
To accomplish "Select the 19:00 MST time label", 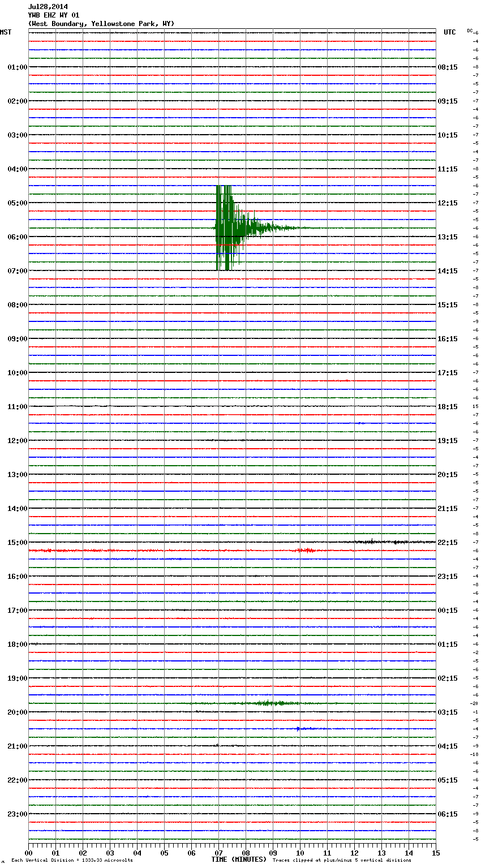I will pyautogui.click(x=18, y=678).
